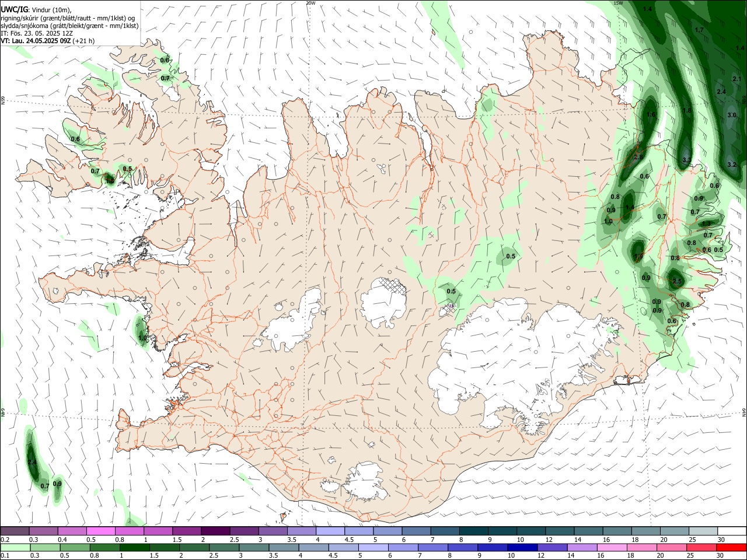Pick the very dark purple 2 swatch, top row
Viewport: 747px width, 560px height.
tap(215, 531)
